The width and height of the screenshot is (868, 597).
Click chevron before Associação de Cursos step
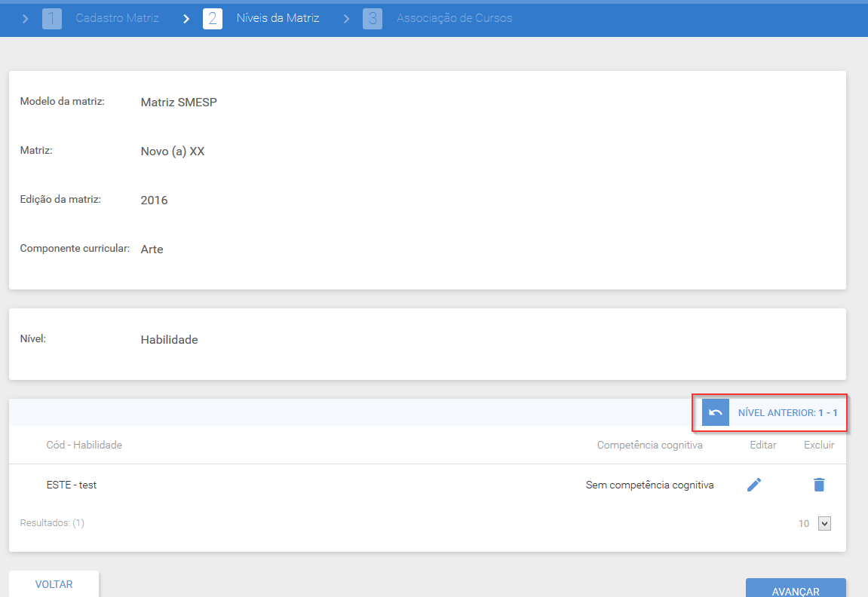[x=347, y=19]
